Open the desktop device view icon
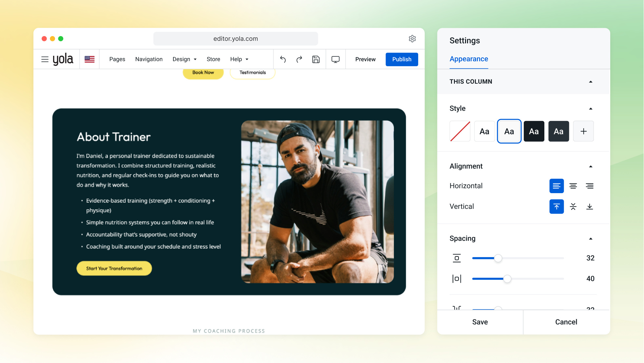Image resolution: width=644 pixels, height=363 pixels. pyautogui.click(x=336, y=59)
